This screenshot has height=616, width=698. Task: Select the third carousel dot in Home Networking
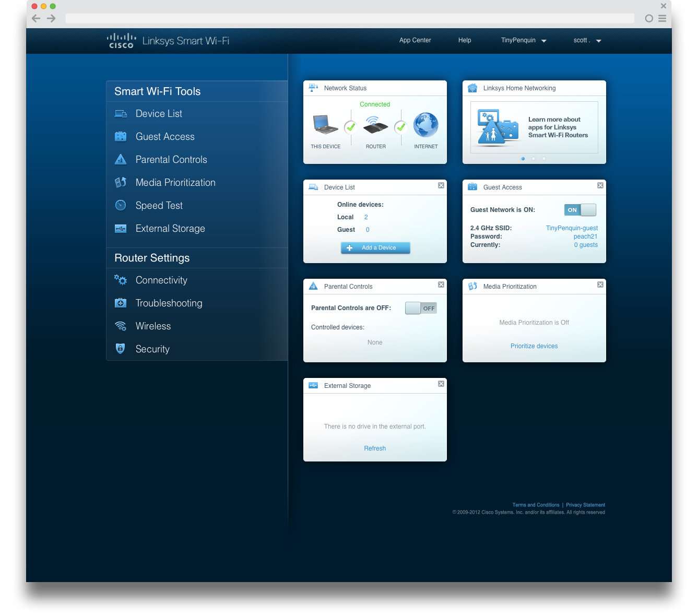[x=544, y=159]
